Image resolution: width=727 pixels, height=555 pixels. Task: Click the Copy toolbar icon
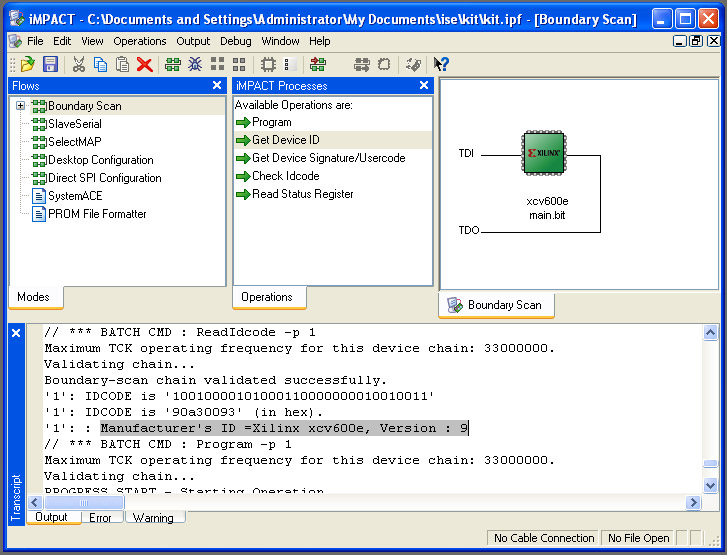tap(100, 64)
